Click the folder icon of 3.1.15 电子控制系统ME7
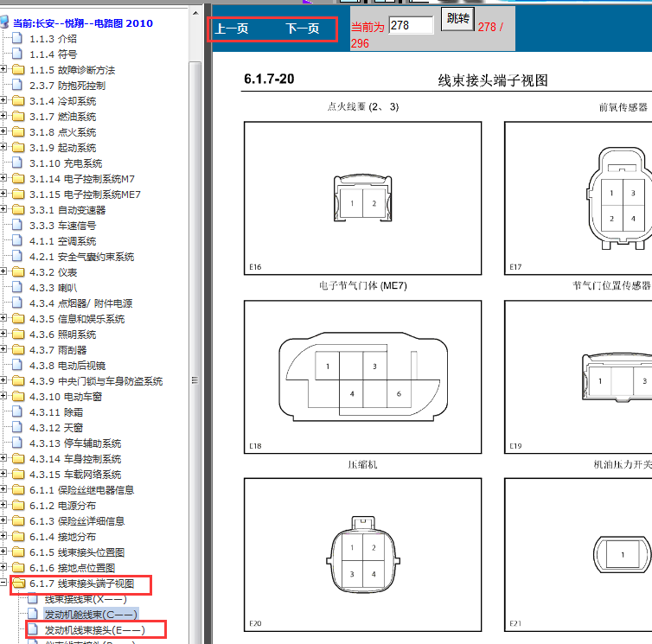Viewport: 652px width, 644px height. 18,194
